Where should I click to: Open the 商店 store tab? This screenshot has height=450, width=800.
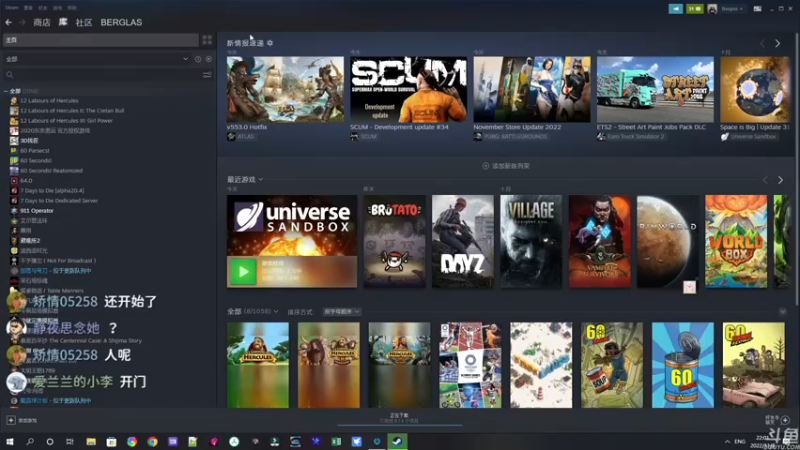tap(42, 22)
